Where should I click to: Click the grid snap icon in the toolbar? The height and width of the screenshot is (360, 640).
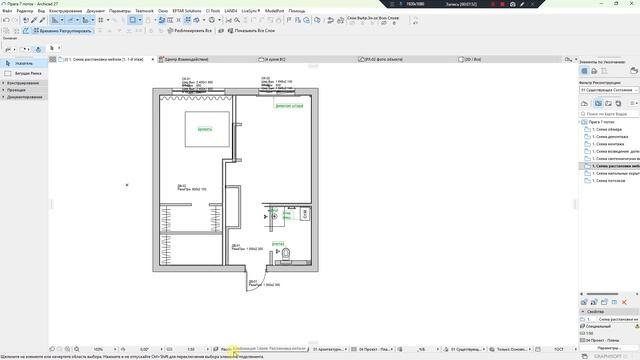pyautogui.click(x=101, y=20)
